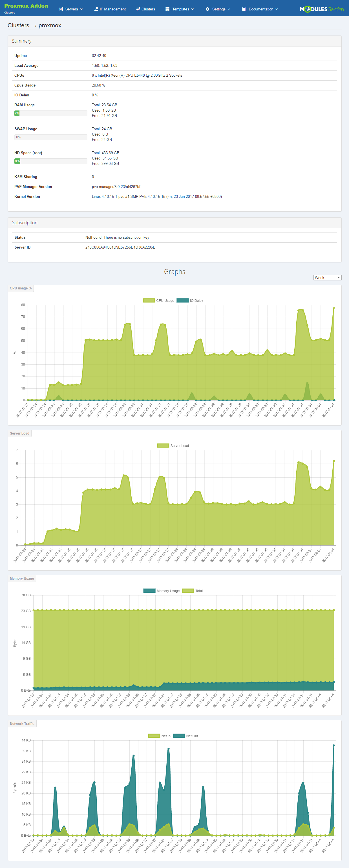This screenshot has height=868, width=349.
Task: Click the HD 'Free: 399.03 GB' text
Action: coord(105,163)
